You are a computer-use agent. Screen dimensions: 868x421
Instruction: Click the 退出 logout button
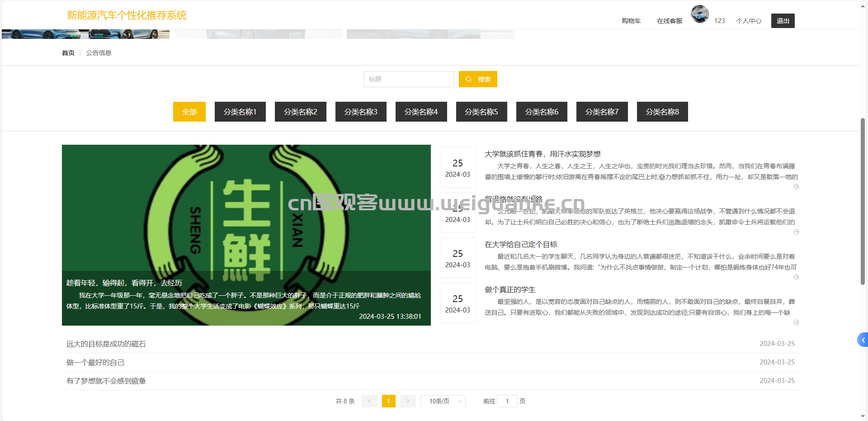click(783, 21)
